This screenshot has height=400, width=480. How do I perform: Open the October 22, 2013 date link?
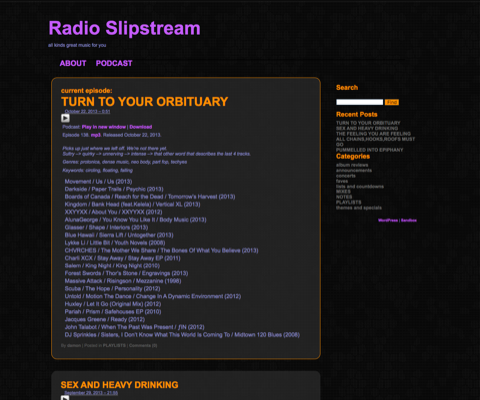pyautogui.click(x=87, y=111)
